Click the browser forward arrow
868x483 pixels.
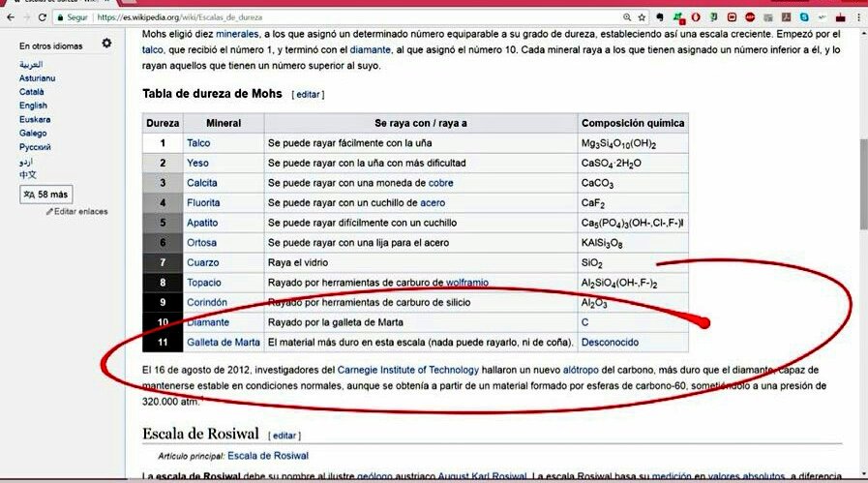coord(26,17)
